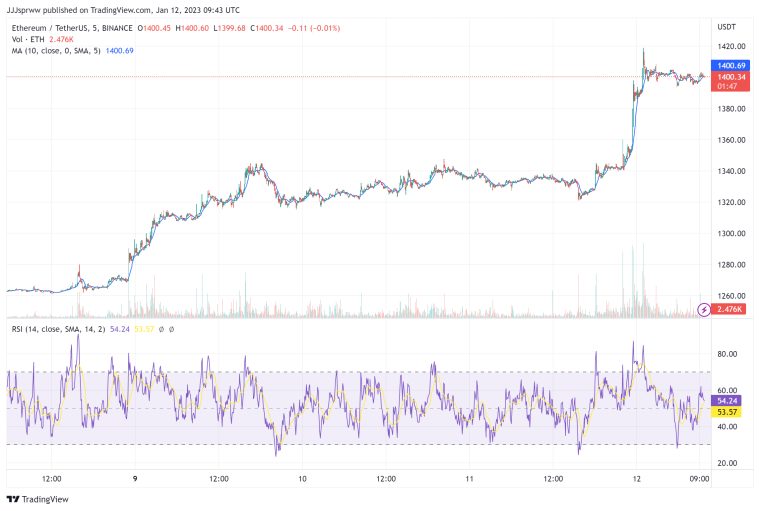Click the 1420.00 level on price scale
Viewport: 760px width, 511px height.
(x=731, y=47)
